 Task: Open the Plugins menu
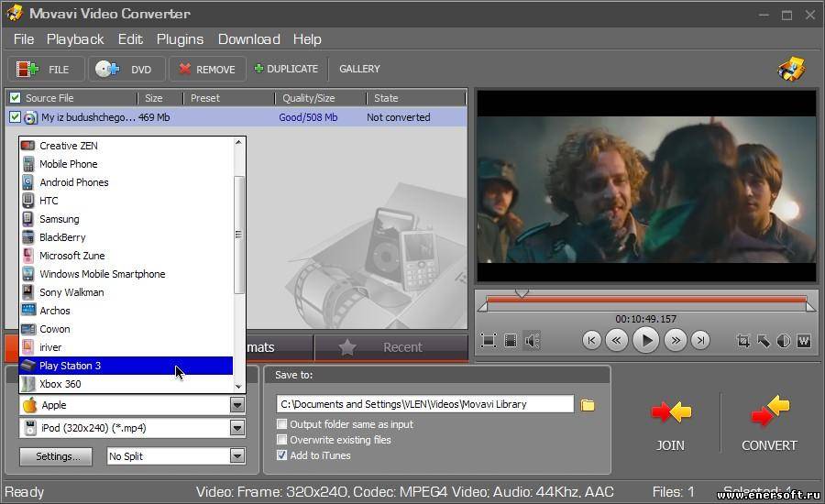point(180,39)
